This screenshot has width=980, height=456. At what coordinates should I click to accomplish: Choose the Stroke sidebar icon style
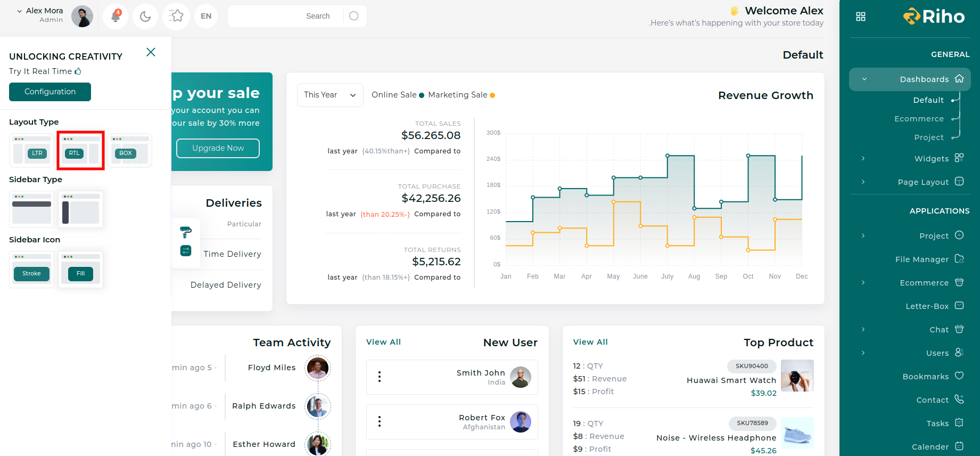tap(31, 270)
